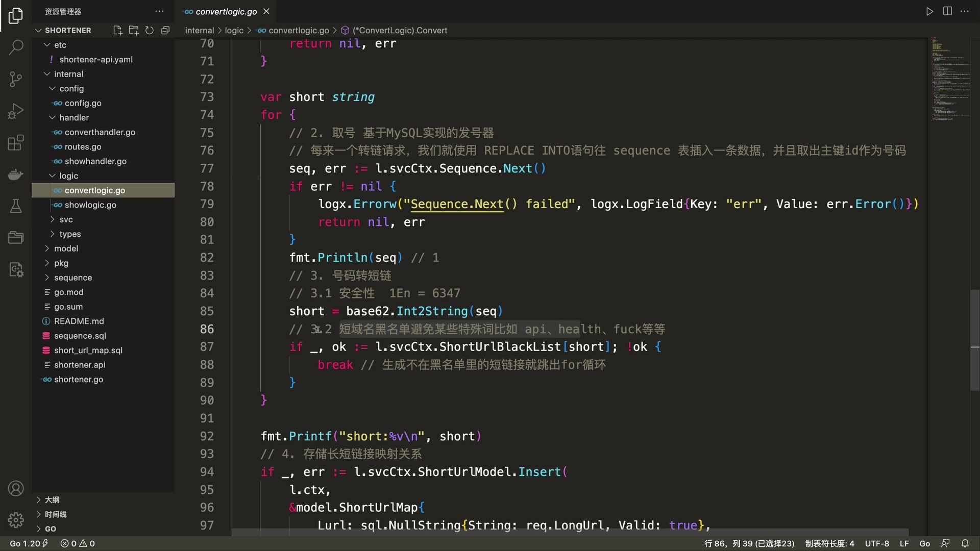Open the Source Control view

point(16,79)
